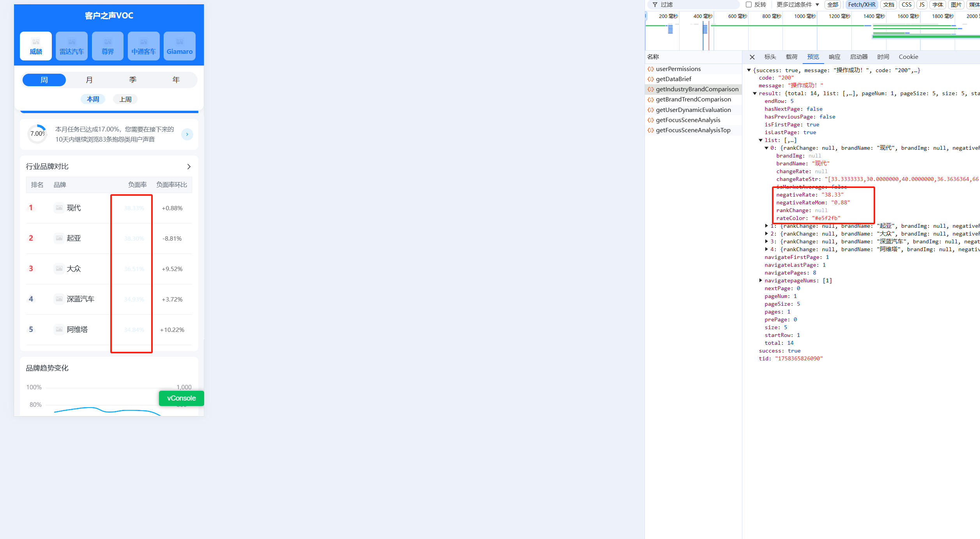980x539 pixels.
Task: Select the 字体 request type filter
Action: (938, 5)
